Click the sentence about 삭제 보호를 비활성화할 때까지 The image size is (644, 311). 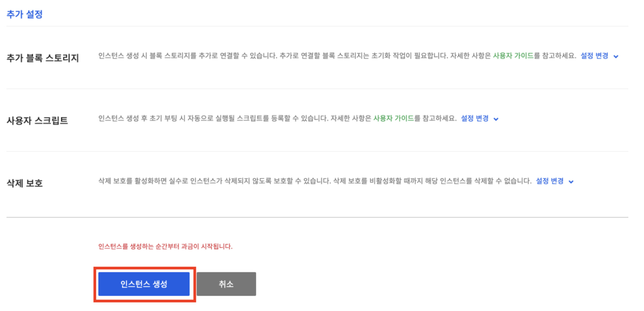point(432,181)
